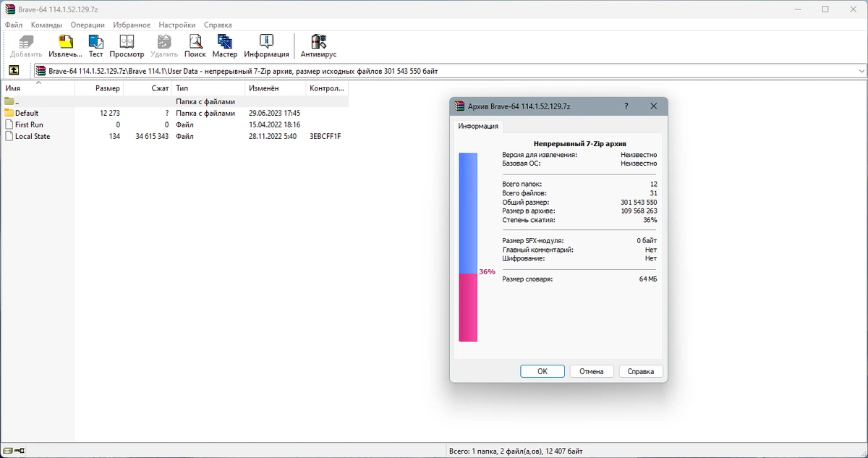This screenshot has height=458, width=868.
Task: Open the Файл menu
Action: point(14,25)
